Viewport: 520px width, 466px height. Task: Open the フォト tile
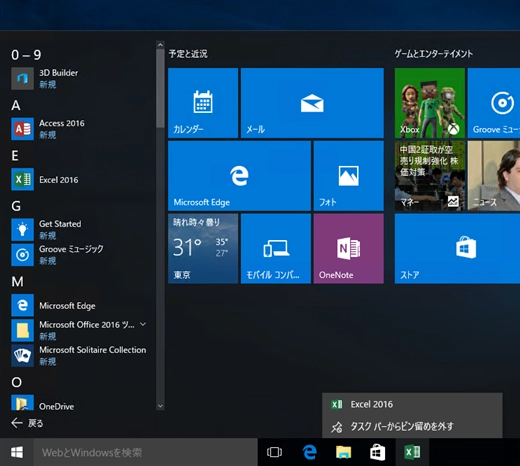coord(349,176)
